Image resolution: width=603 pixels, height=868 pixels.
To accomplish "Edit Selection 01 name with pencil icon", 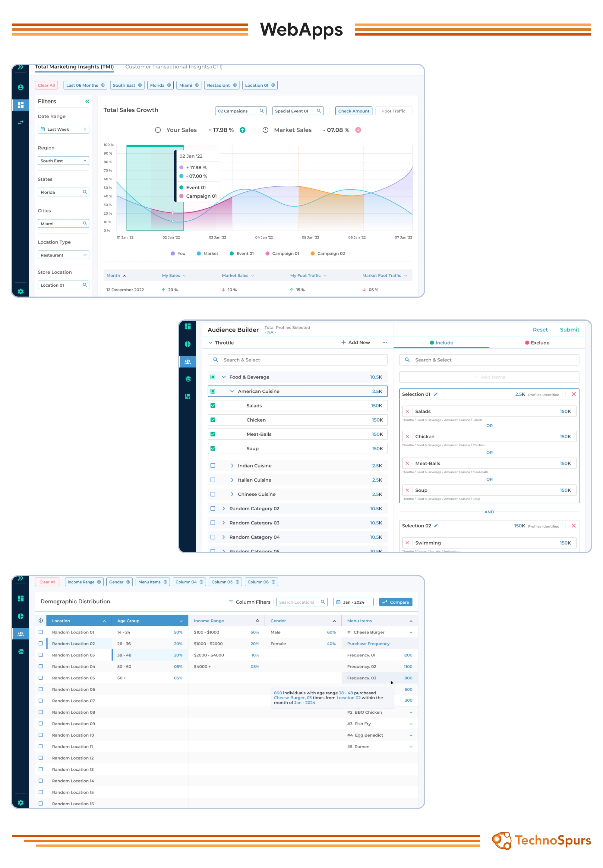I will pyautogui.click(x=436, y=394).
